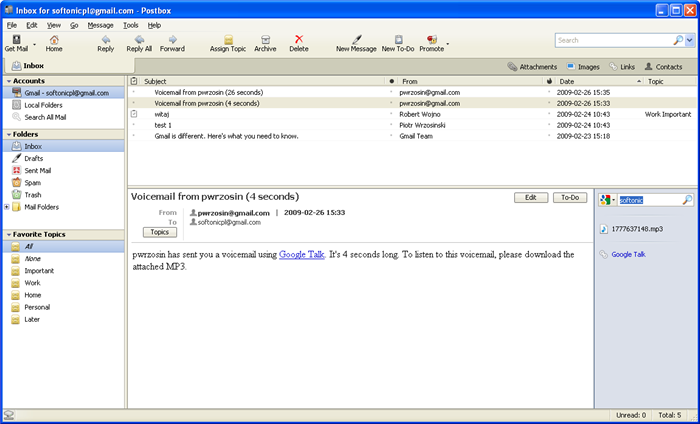Expand the Mail Folders tree node
This screenshot has height=424, width=700.
(x=7, y=207)
